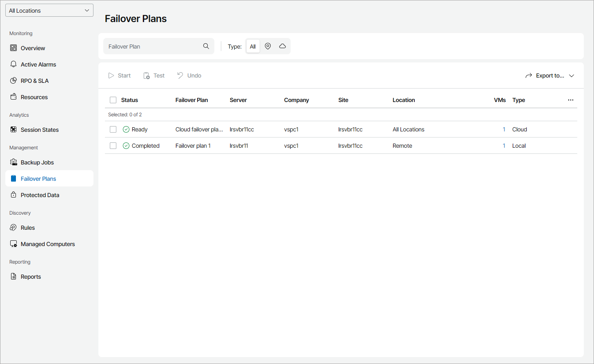Image resolution: width=594 pixels, height=364 pixels.
Task: Navigate to Session States
Action: pos(40,130)
